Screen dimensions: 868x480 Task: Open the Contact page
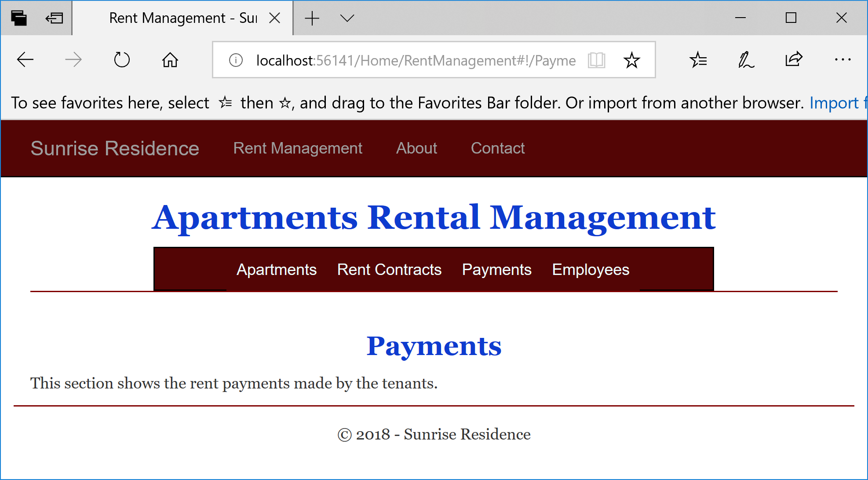click(498, 148)
